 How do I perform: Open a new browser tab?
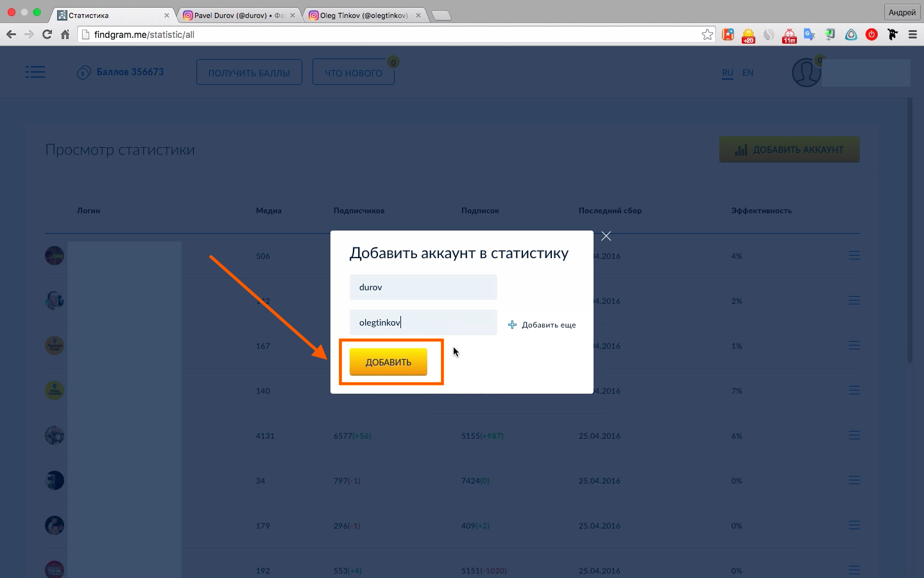[x=441, y=15]
